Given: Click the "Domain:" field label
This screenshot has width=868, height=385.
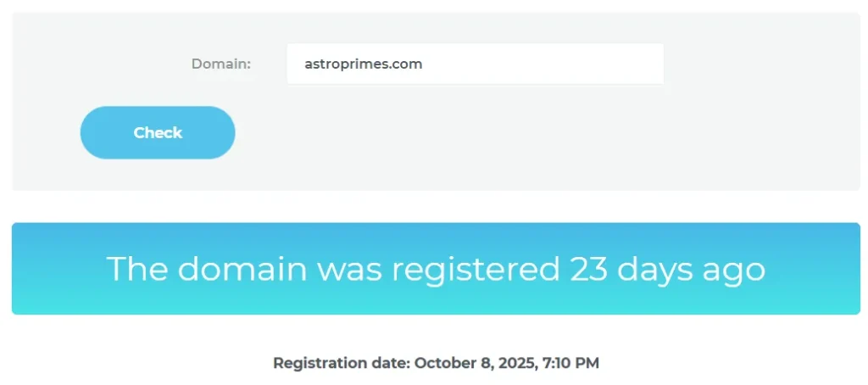Looking at the screenshot, I should click(221, 64).
